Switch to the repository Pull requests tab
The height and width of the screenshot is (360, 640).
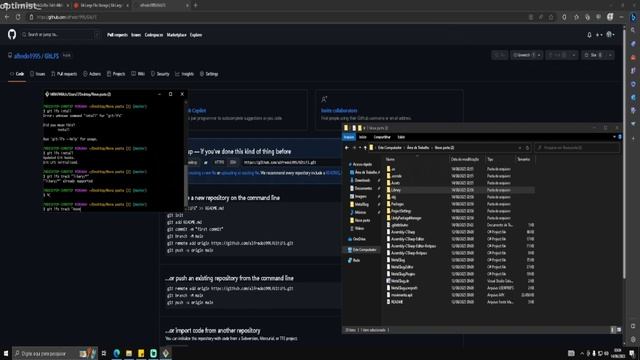coord(64,74)
